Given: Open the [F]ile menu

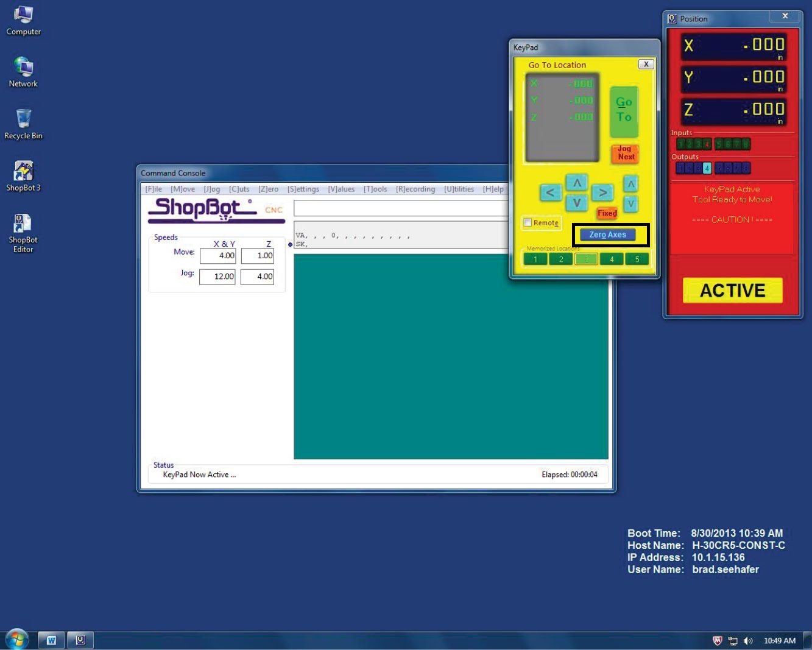Looking at the screenshot, I should (154, 189).
